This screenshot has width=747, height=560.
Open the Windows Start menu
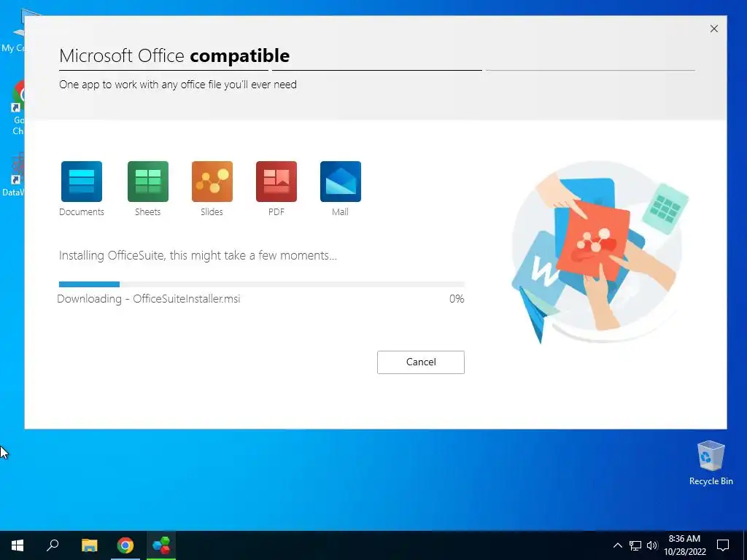(18, 545)
